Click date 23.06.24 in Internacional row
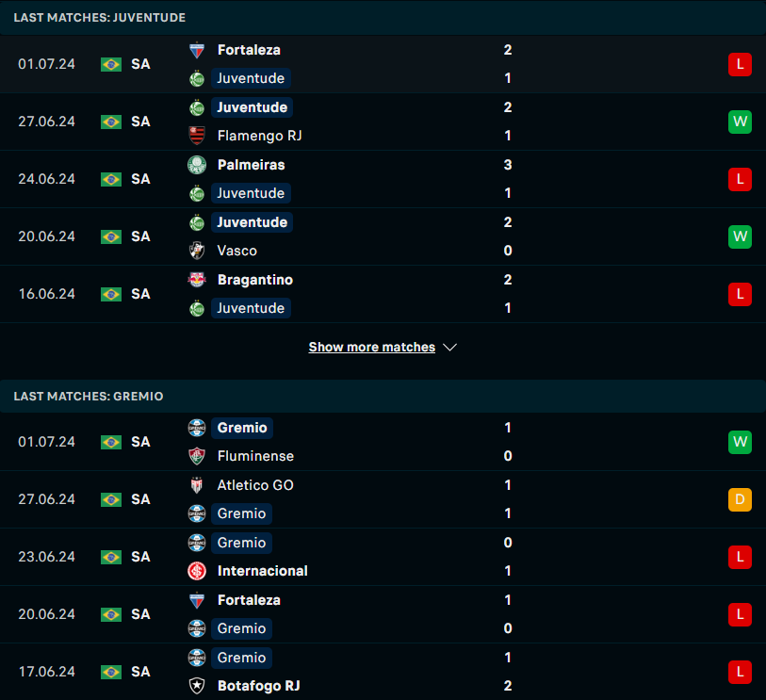 point(46,557)
